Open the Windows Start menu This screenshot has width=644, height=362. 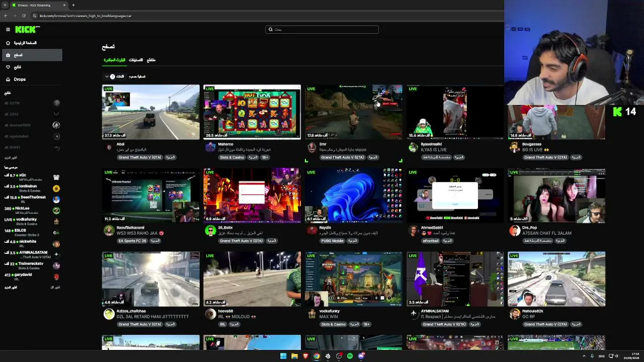[283, 356]
